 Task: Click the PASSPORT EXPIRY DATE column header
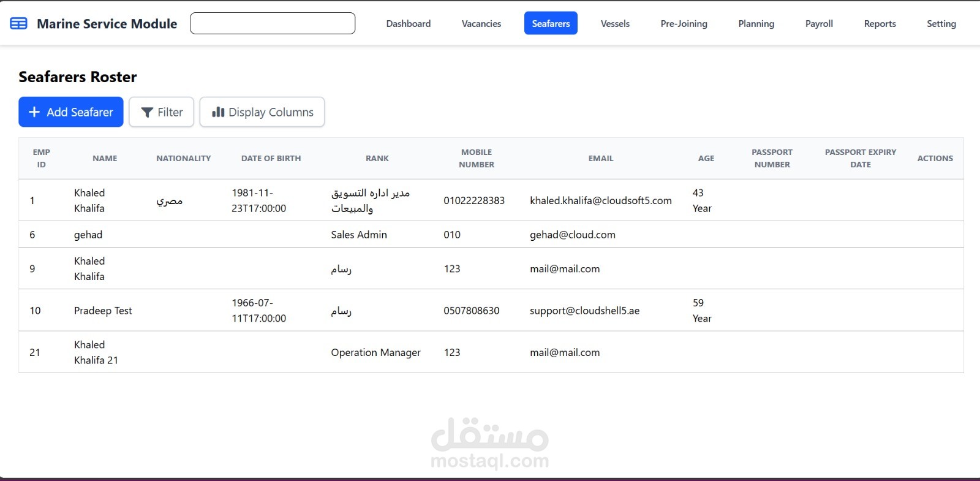click(x=860, y=158)
